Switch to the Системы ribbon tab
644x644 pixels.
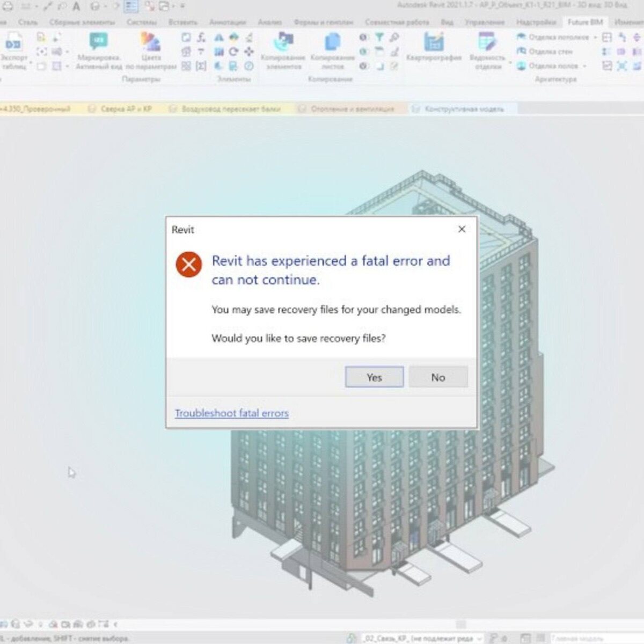point(142,22)
